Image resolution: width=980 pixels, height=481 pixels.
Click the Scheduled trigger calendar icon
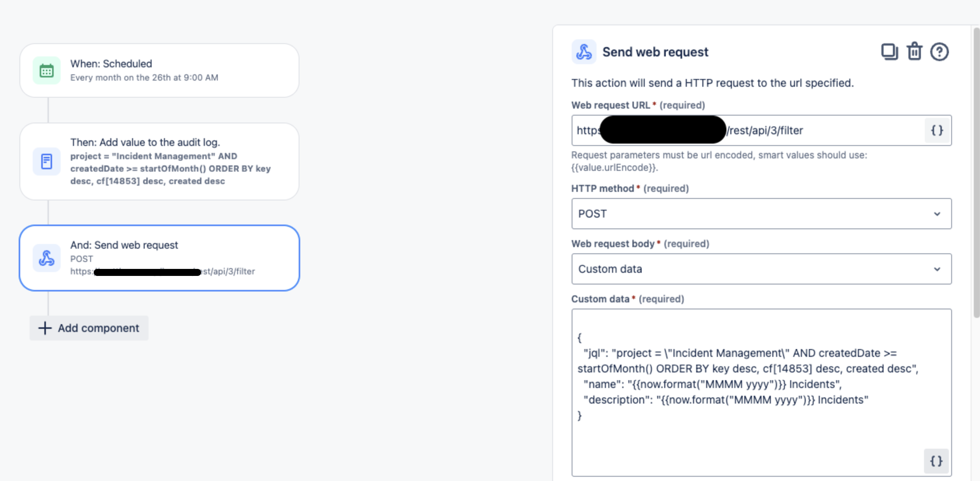(47, 70)
